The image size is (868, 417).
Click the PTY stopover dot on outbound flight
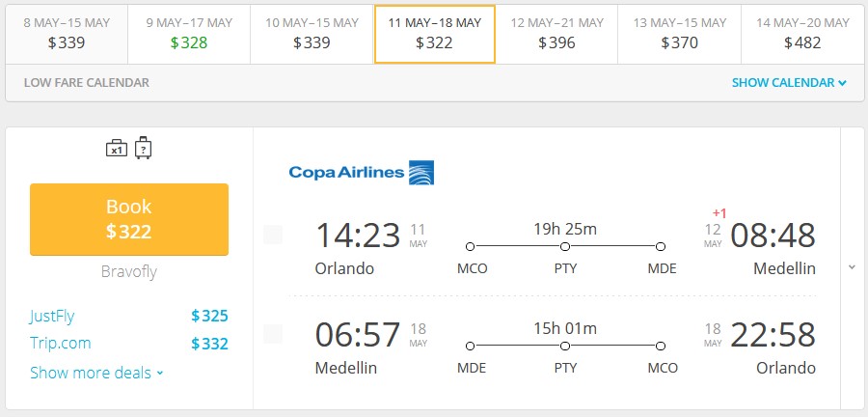[565, 246]
